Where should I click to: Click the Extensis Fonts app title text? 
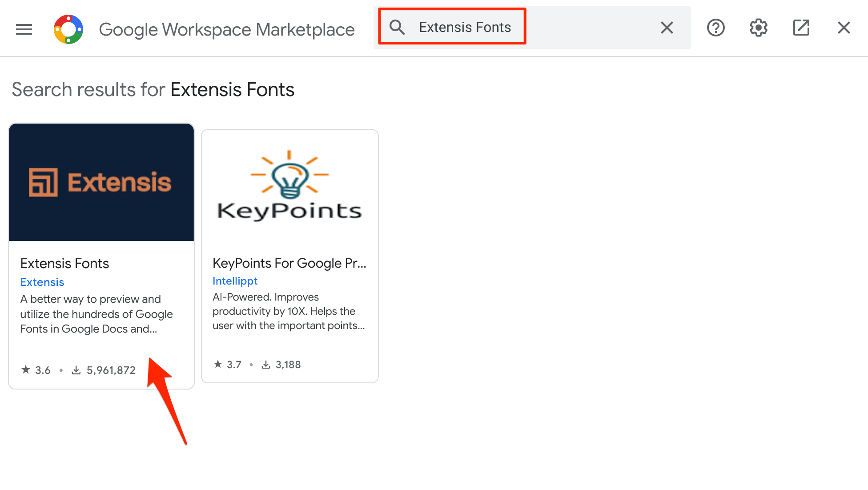[x=64, y=264]
